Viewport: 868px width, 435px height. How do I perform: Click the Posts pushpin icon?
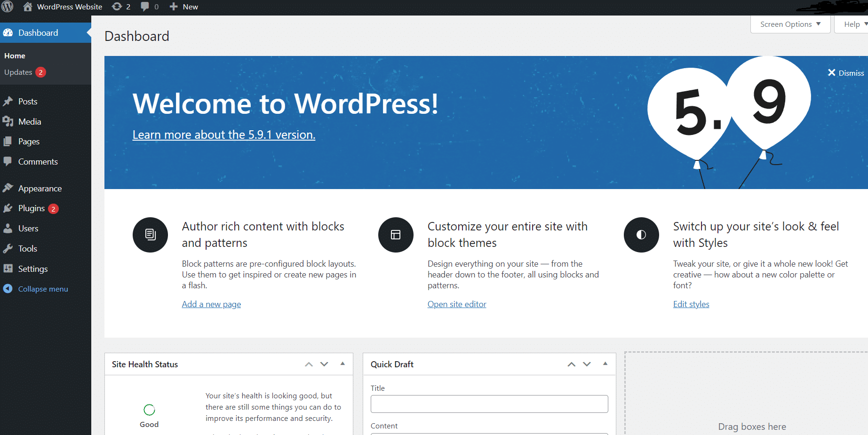coord(8,101)
